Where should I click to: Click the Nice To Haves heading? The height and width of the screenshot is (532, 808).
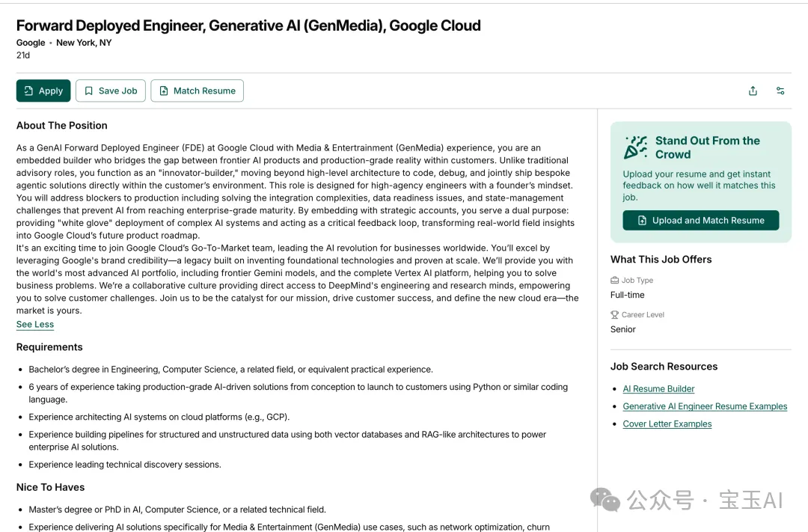coord(51,487)
